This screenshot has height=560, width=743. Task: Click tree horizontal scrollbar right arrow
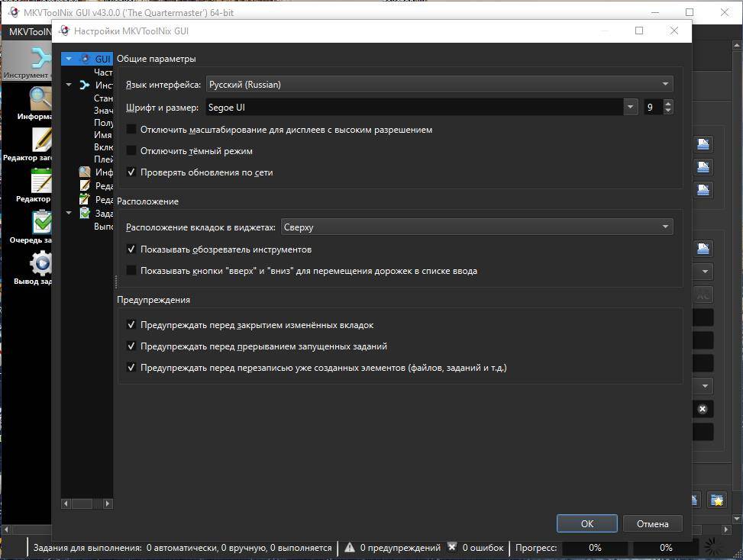click(x=108, y=504)
